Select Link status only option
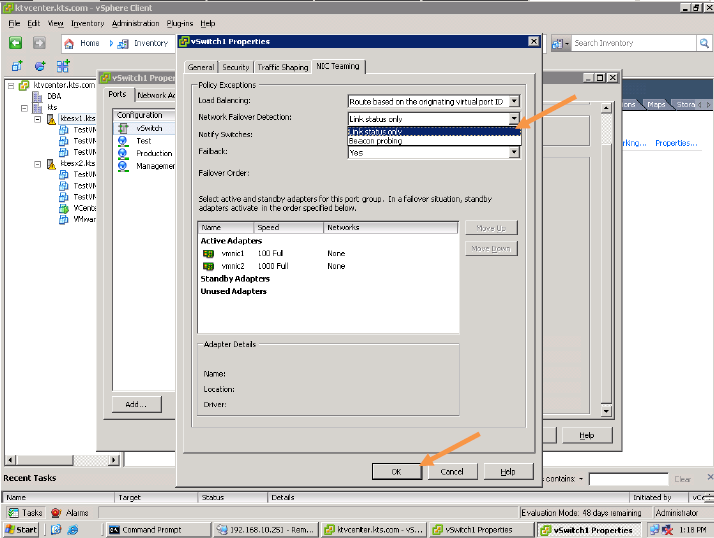This screenshot has height=538, width=714. (x=434, y=132)
